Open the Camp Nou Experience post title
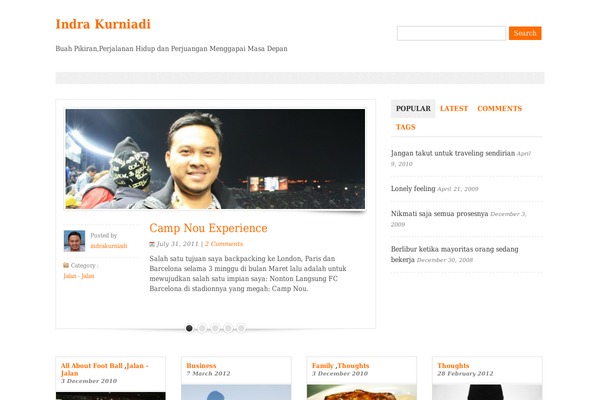The height and width of the screenshot is (400, 600). click(x=208, y=228)
